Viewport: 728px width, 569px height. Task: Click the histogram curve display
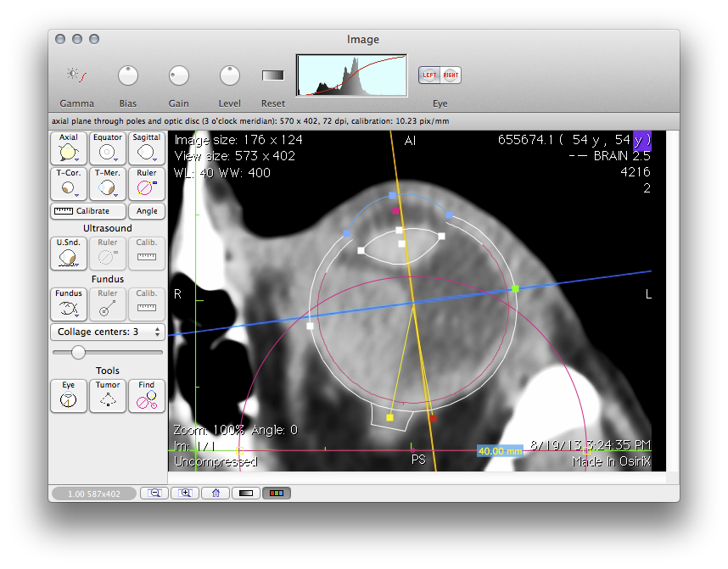coord(350,75)
